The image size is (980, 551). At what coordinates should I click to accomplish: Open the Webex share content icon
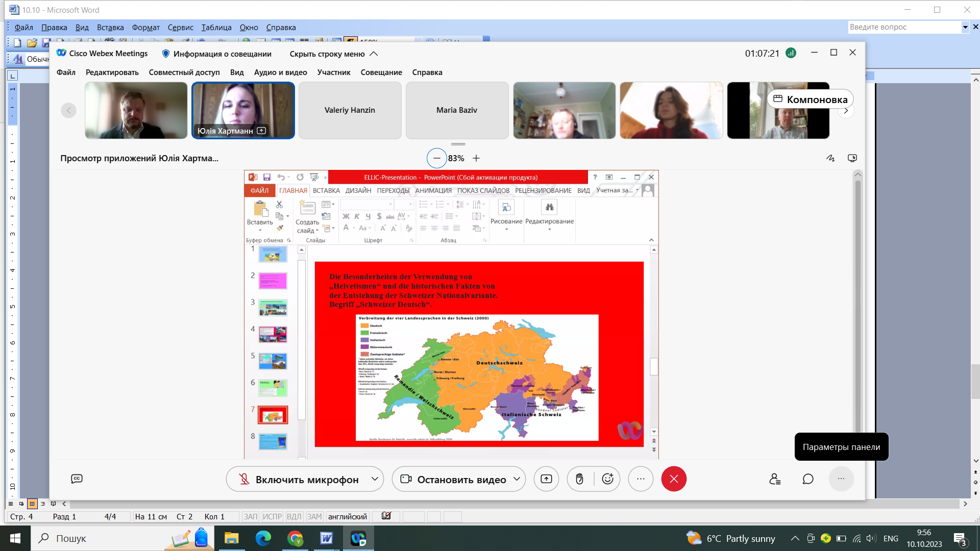coord(546,479)
